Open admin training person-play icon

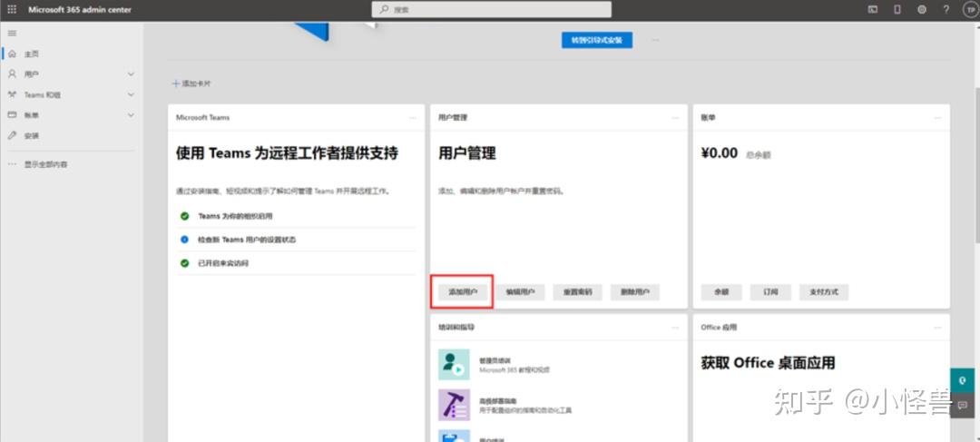[454, 365]
